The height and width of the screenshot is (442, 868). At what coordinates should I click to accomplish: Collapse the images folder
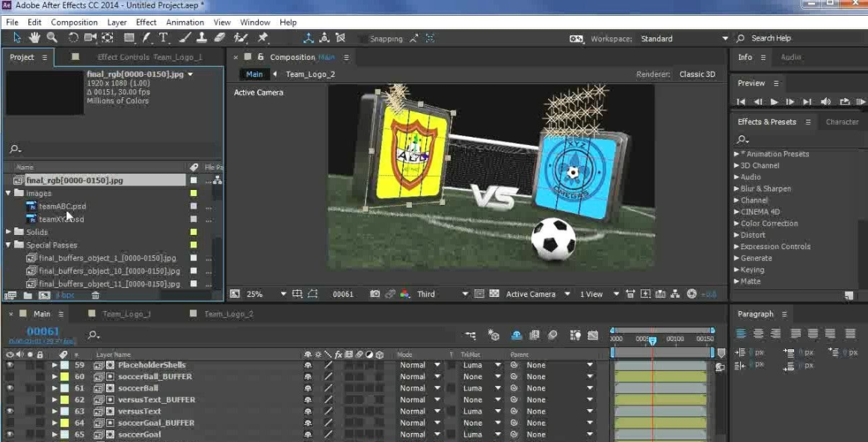tap(8, 193)
